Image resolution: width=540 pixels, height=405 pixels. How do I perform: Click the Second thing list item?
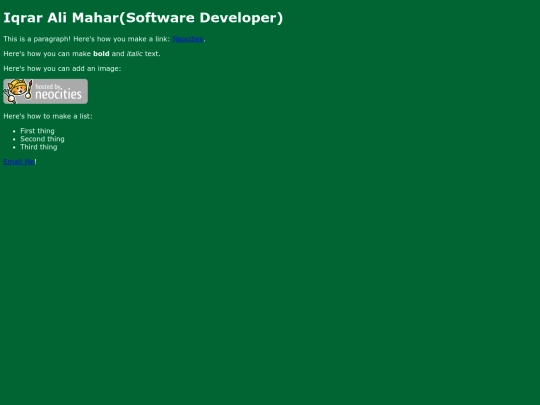pyautogui.click(x=42, y=139)
